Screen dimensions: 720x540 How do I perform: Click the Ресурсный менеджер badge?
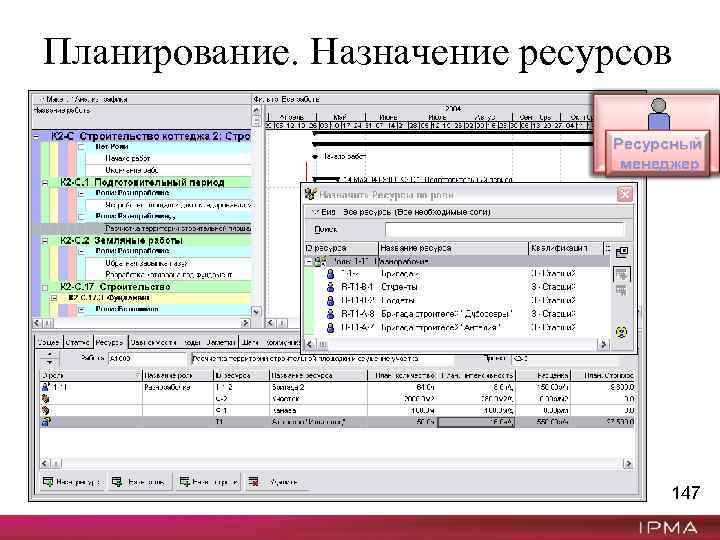(656, 135)
